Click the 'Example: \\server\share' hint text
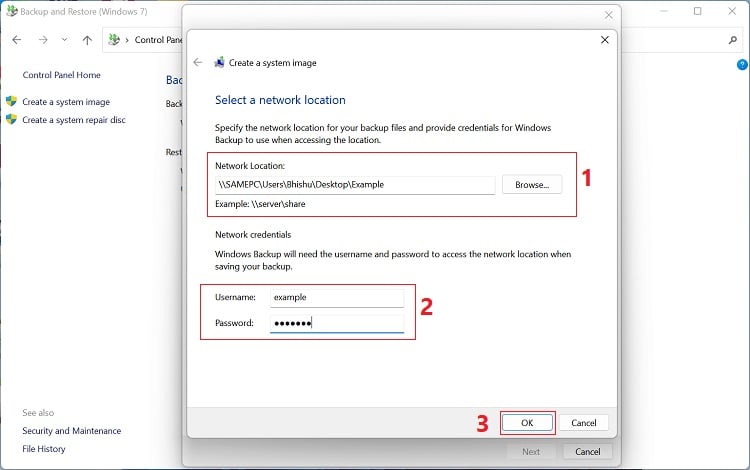The image size is (750, 470). click(260, 204)
